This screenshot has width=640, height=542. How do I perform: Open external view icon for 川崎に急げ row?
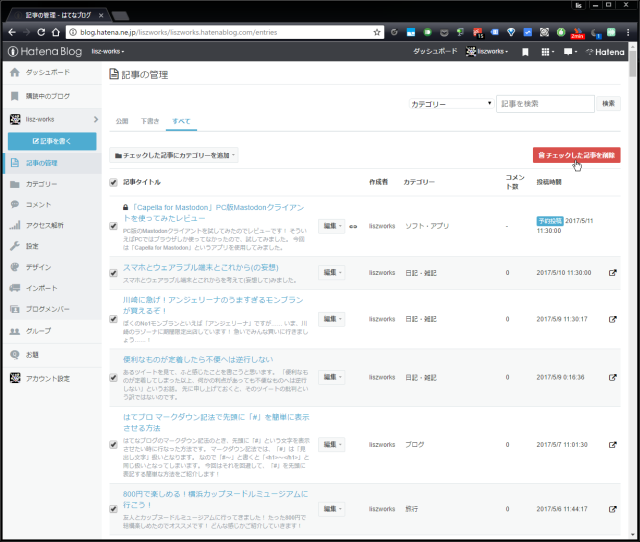pyautogui.click(x=613, y=319)
